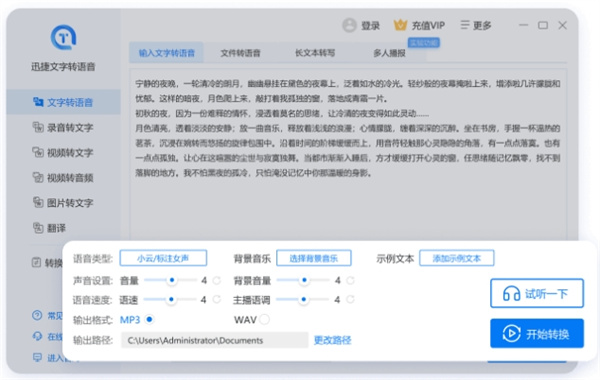Reset the 音量 value with its circular icon
600x380 pixels.
[217, 280]
